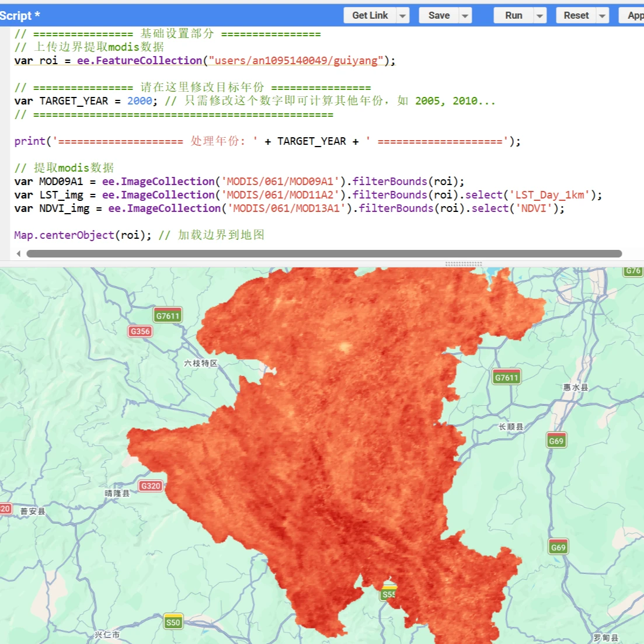Click the 六枝特区 map label

[200, 363]
